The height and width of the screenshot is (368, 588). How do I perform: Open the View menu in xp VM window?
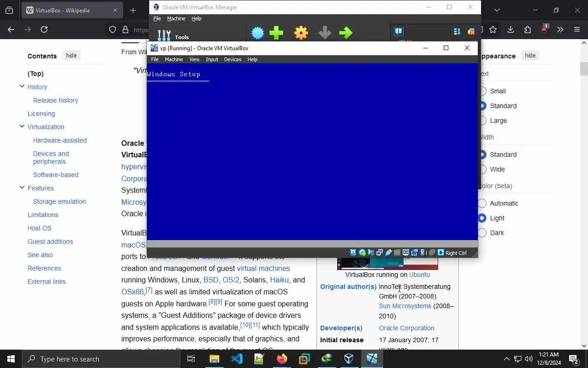[194, 59]
